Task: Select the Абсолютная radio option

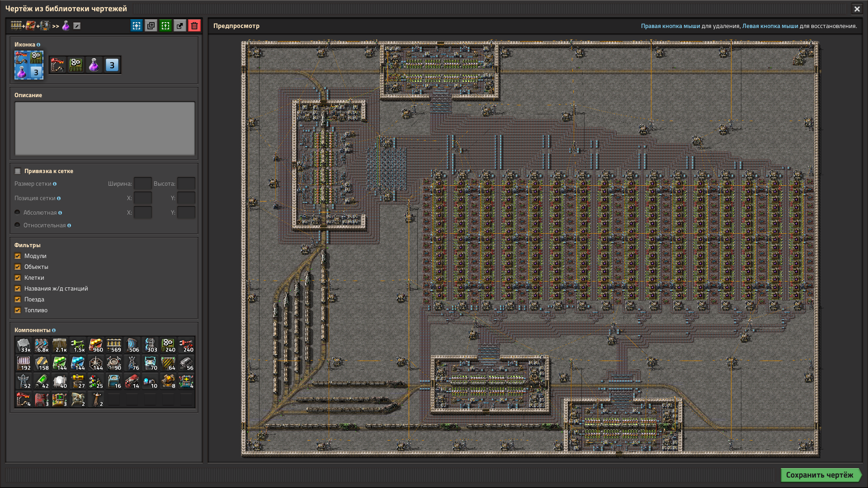Action: pos(17,212)
